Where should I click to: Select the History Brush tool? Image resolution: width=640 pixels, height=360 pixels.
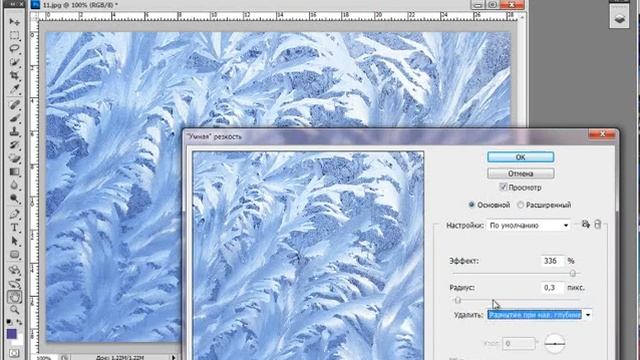(x=14, y=145)
